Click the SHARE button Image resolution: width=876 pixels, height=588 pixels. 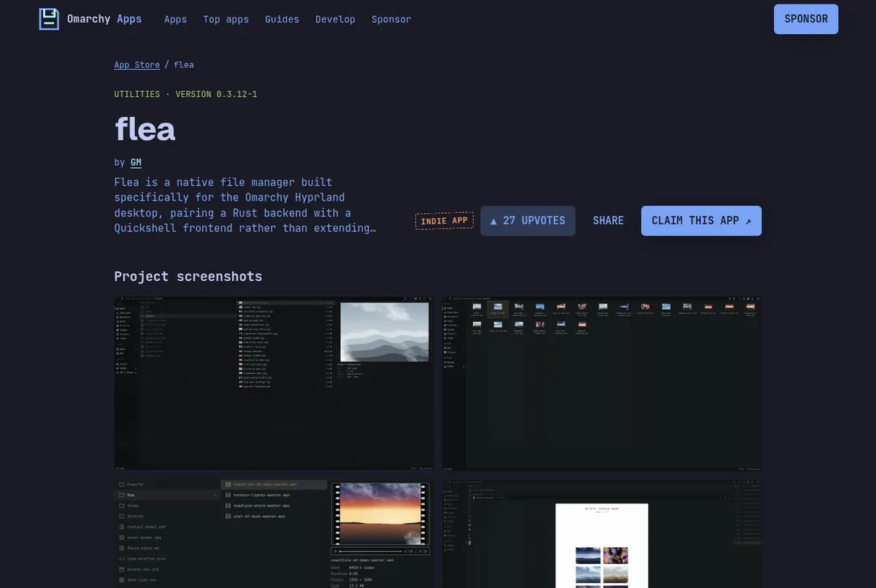[x=608, y=221]
